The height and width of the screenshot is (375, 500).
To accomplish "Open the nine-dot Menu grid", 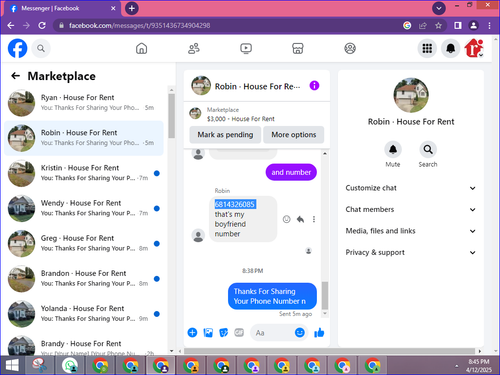I will coord(427,49).
